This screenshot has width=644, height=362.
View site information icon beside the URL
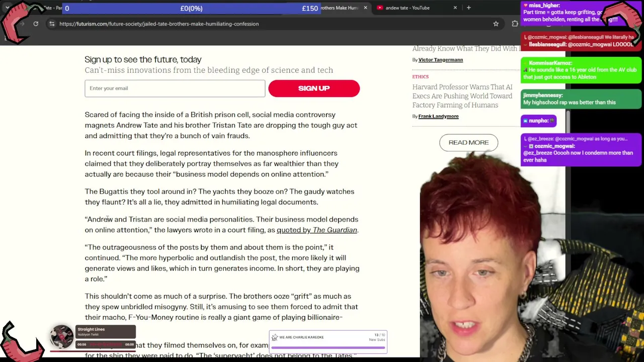(x=51, y=24)
